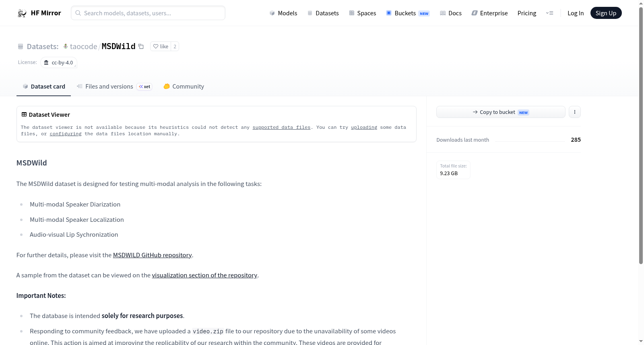Image resolution: width=644 pixels, height=345 pixels.
Task: Expand the navigation more-options menu
Action: tap(549, 13)
